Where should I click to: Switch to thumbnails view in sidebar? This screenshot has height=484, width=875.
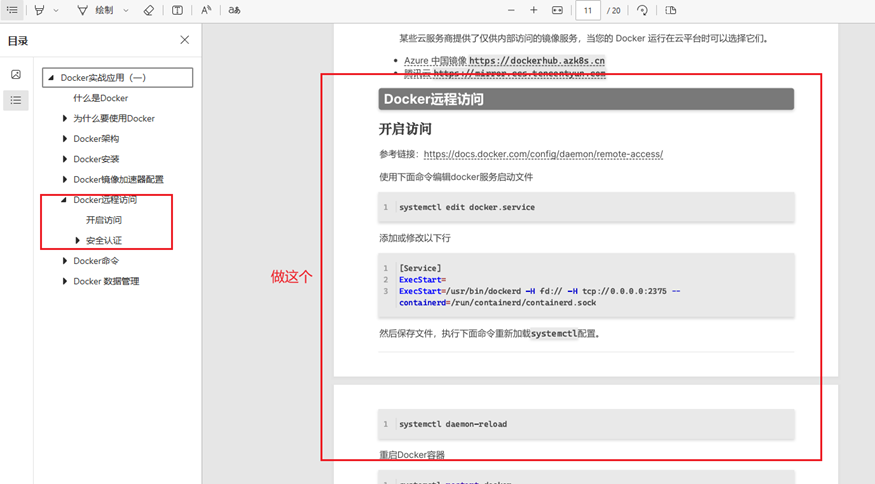tap(16, 74)
